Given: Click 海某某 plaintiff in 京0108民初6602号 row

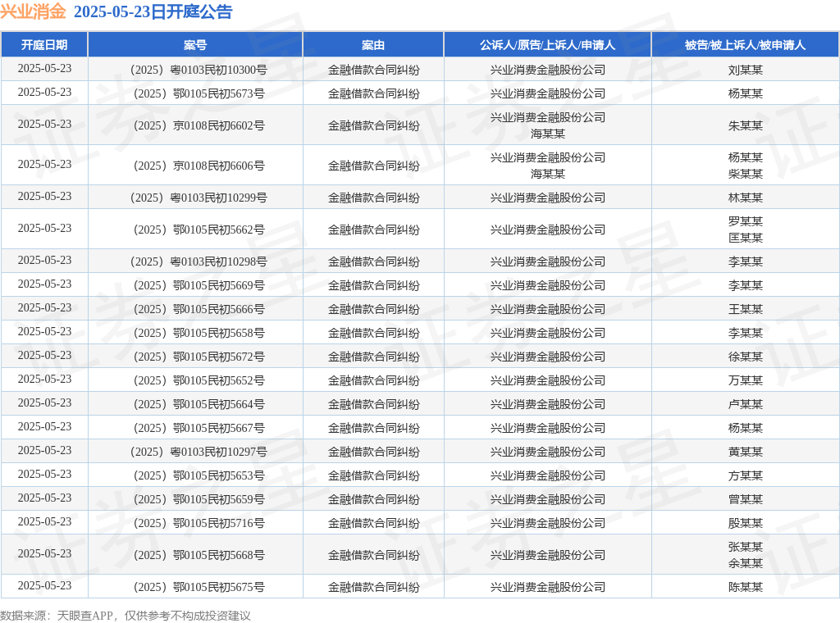Looking at the screenshot, I should tap(547, 134).
